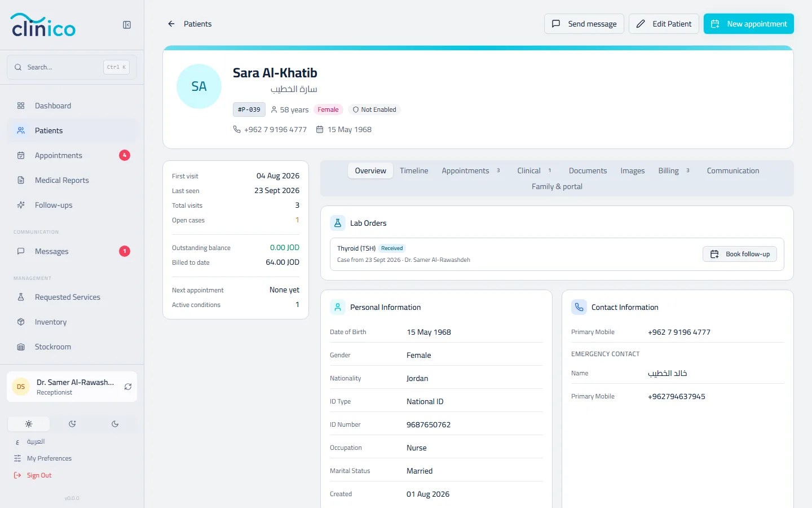Enable dark theme with plain moon icon
The height and width of the screenshot is (508, 812).
point(115,424)
